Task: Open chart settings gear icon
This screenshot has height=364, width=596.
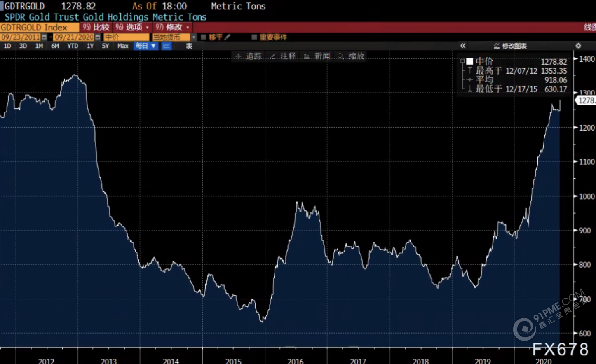Action: 578,46
